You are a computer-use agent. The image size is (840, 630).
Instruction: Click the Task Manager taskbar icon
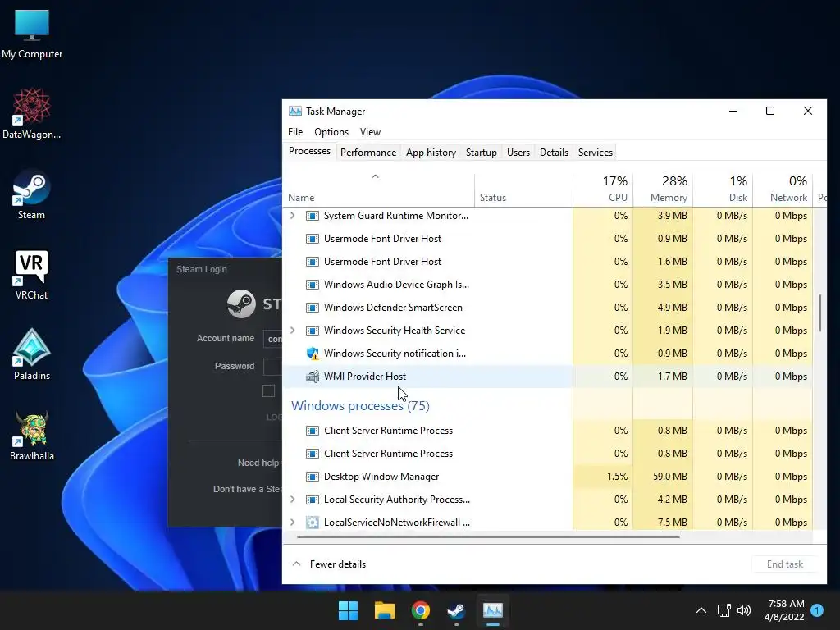493,610
